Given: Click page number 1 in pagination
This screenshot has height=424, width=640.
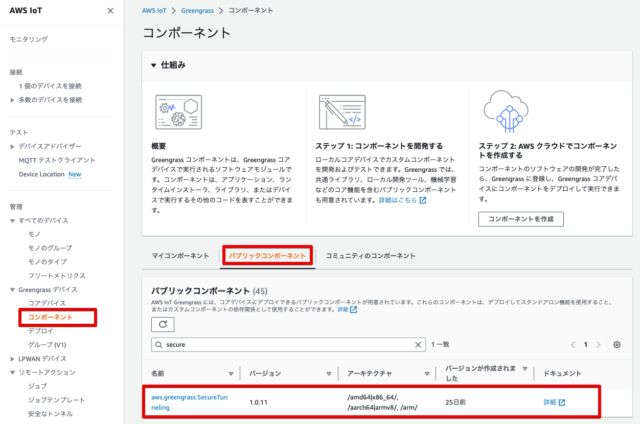Looking at the screenshot, I should coord(586,345).
